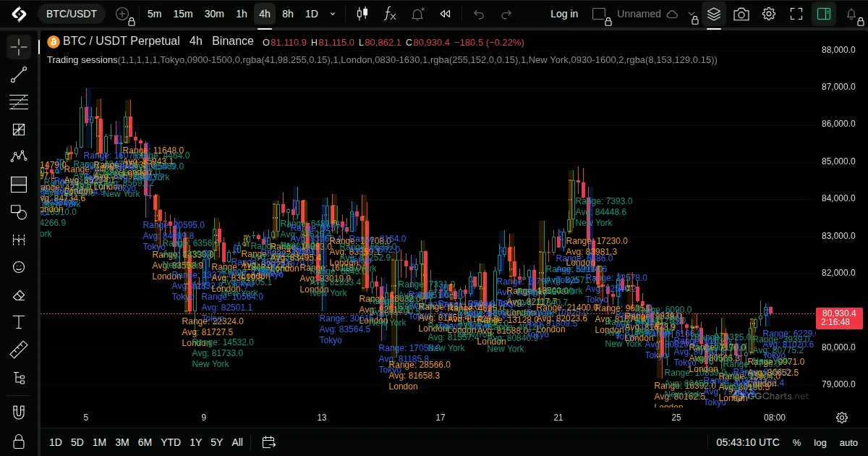Open the object alignment tool

[19, 378]
